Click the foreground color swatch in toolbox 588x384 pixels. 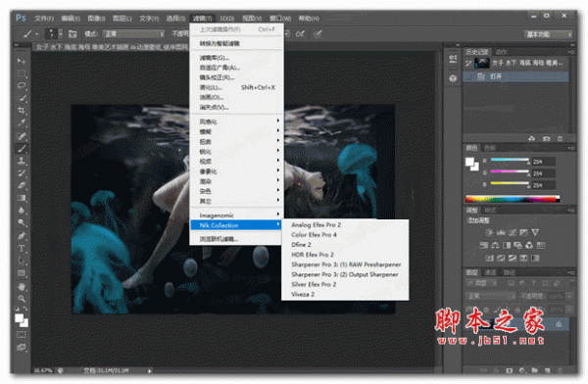(x=19, y=318)
